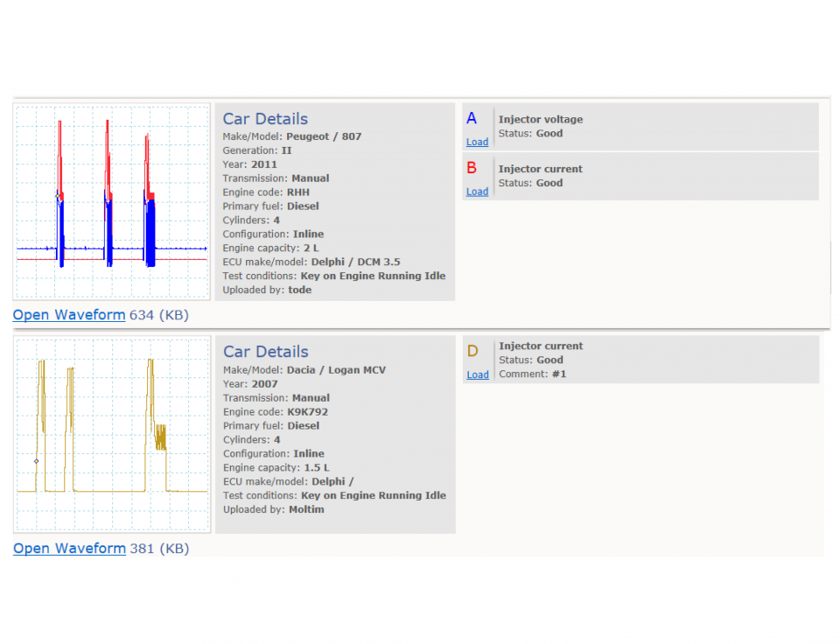Click the Year 2011 entry

click(x=250, y=164)
